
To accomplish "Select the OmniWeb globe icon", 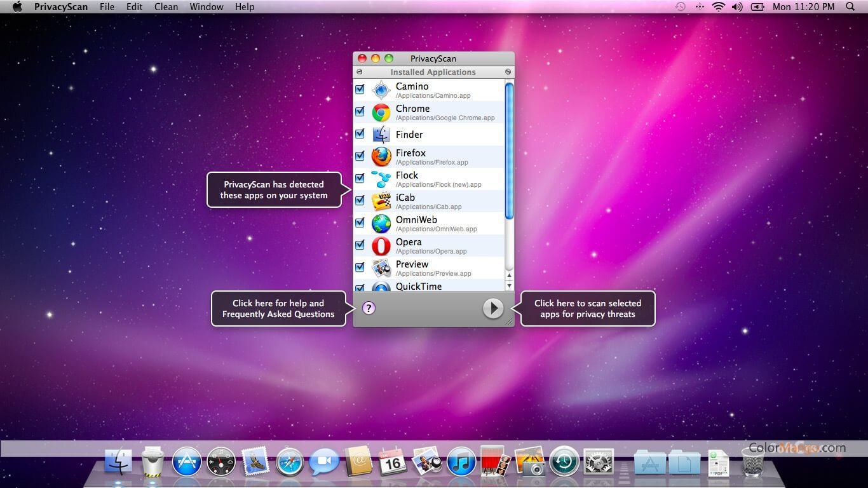I will click(381, 224).
